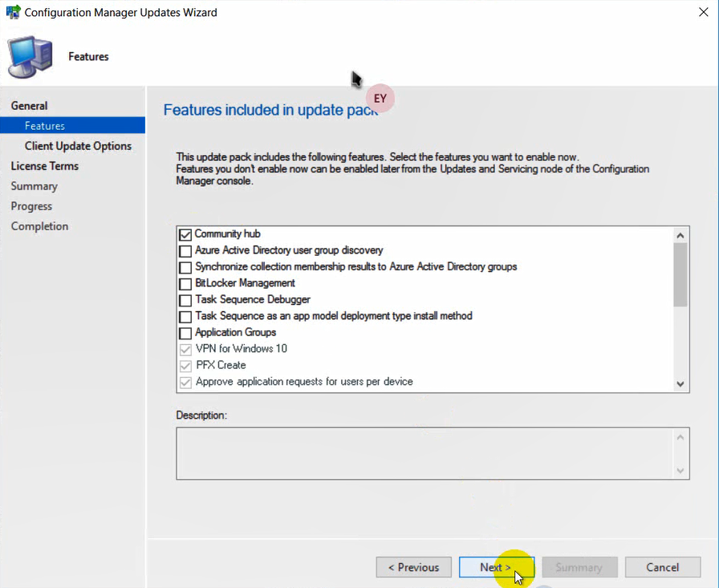Cancel the updates wizard
719x588 pixels.
663,567
